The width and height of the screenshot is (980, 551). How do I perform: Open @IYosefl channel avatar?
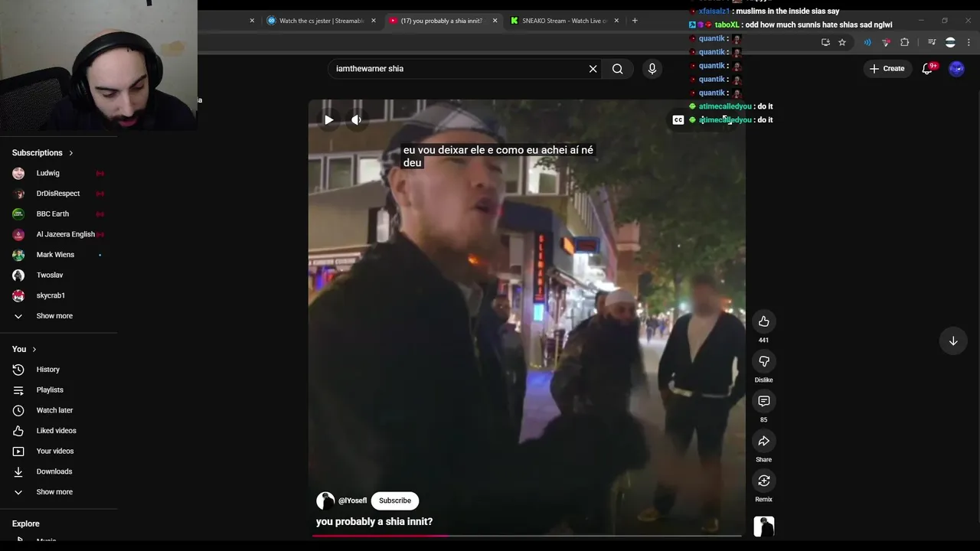click(325, 500)
